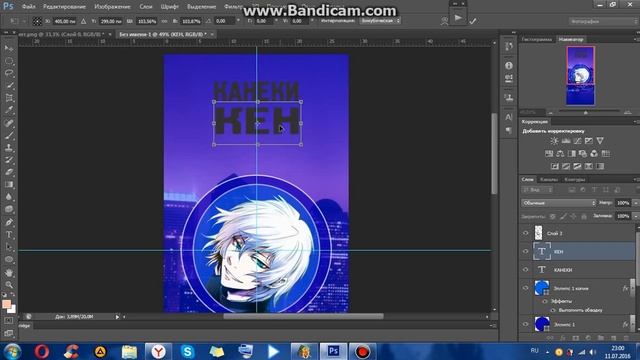Add a Photo Filter adjustment
The height and width of the screenshot is (360, 640).
(x=583, y=154)
